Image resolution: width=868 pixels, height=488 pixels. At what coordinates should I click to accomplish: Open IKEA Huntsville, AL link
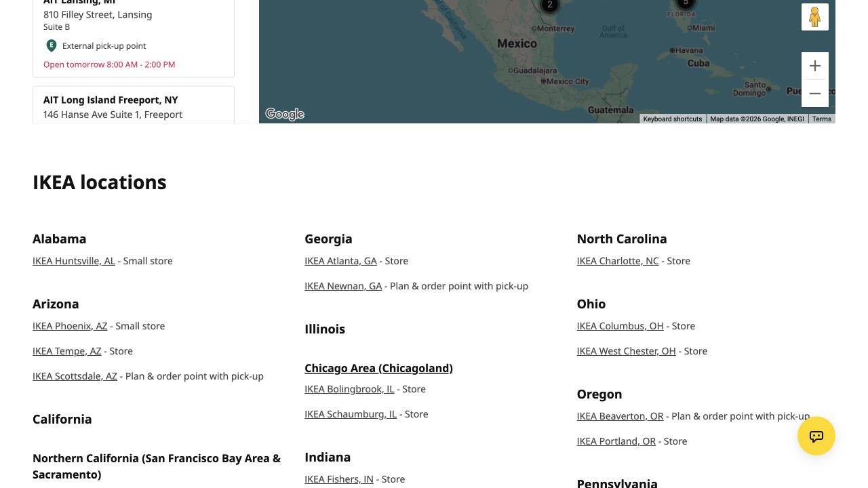pos(74,261)
